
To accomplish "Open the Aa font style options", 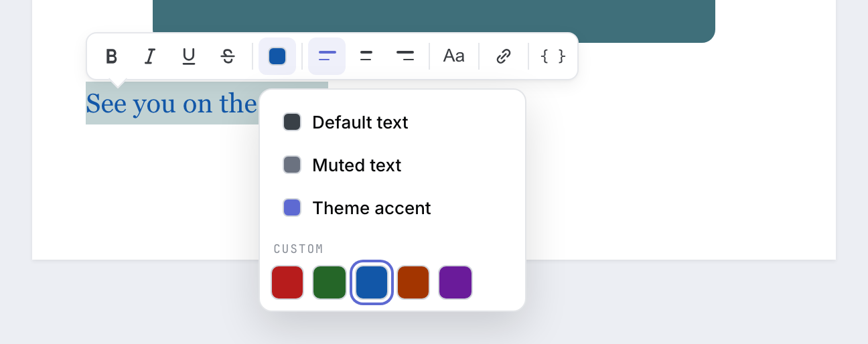I will (454, 56).
